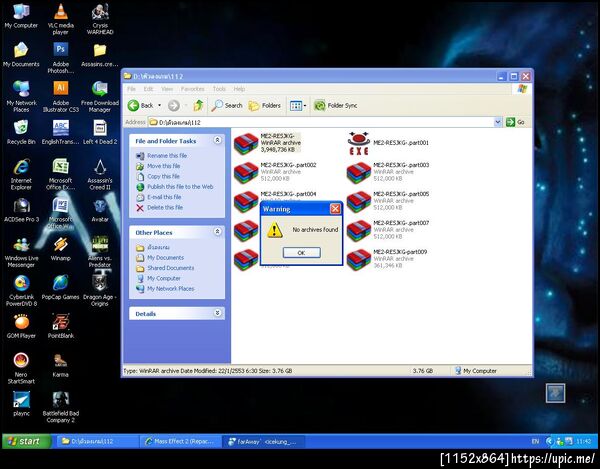Launch Battlefield Bad Company 2 shortcut

click(x=60, y=407)
